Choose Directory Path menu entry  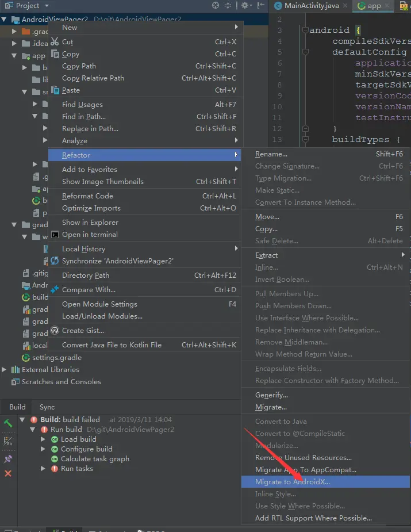coord(145,275)
